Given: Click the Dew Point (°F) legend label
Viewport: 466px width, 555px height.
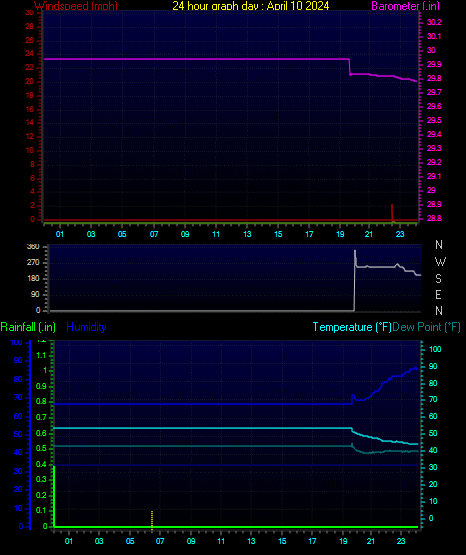Looking at the screenshot, I should pos(426,327).
